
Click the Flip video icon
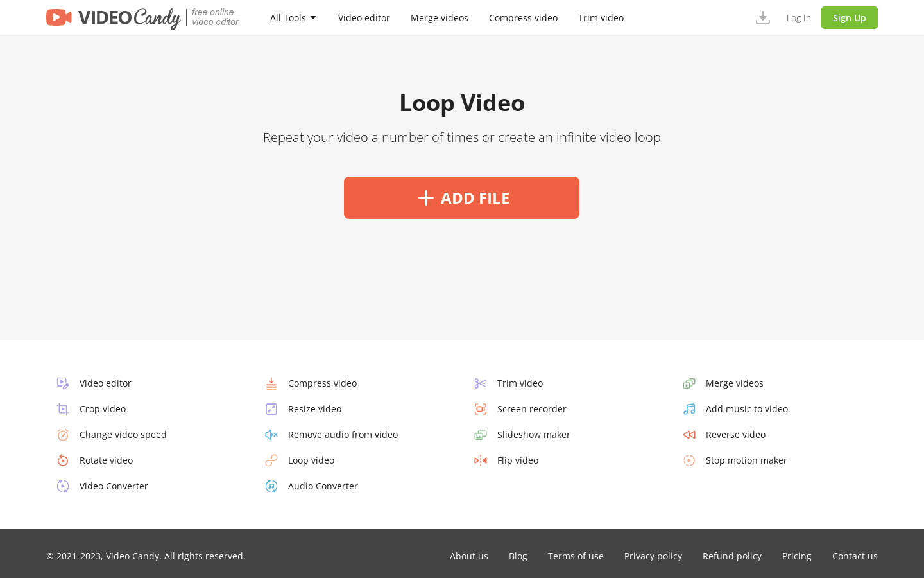pyautogui.click(x=480, y=460)
